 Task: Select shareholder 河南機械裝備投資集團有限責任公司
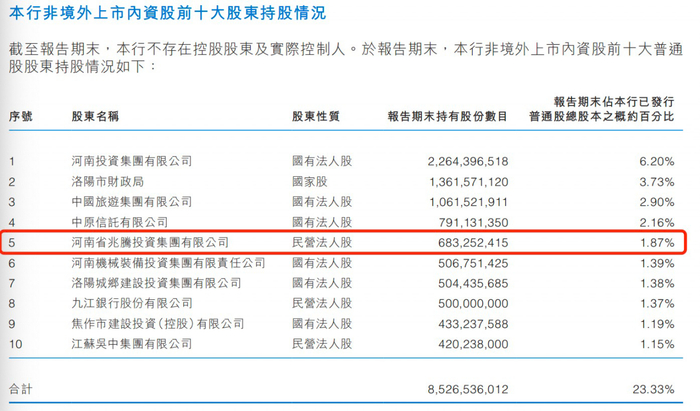click(168, 263)
